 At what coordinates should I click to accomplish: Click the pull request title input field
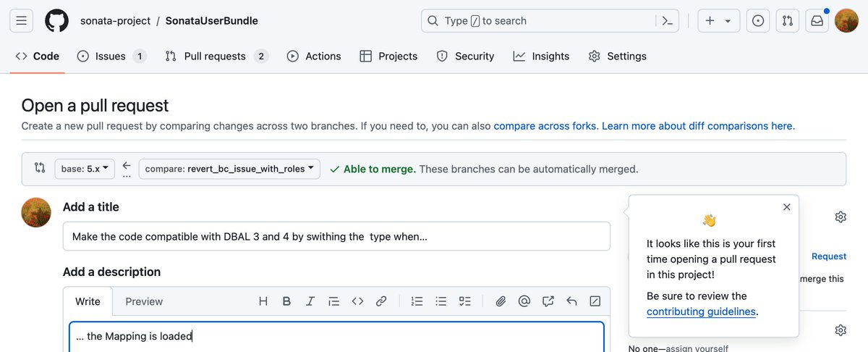tap(336, 236)
